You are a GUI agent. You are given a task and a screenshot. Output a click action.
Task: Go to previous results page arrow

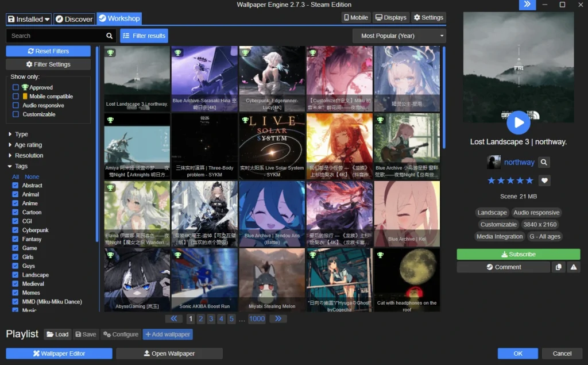(173, 319)
